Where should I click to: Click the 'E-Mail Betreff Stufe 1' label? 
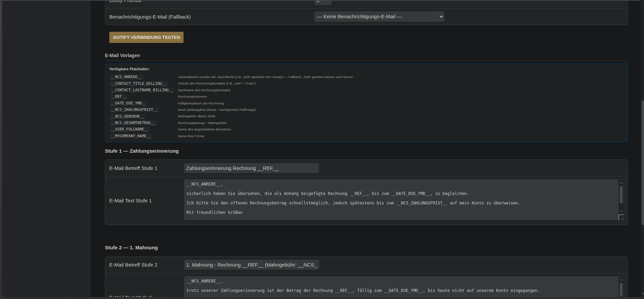133,168
